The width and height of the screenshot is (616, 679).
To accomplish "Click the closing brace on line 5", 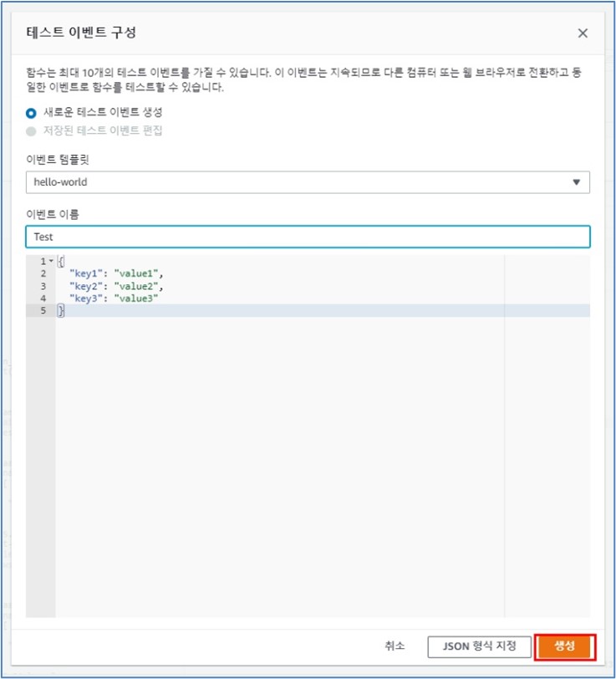I will pyautogui.click(x=61, y=310).
